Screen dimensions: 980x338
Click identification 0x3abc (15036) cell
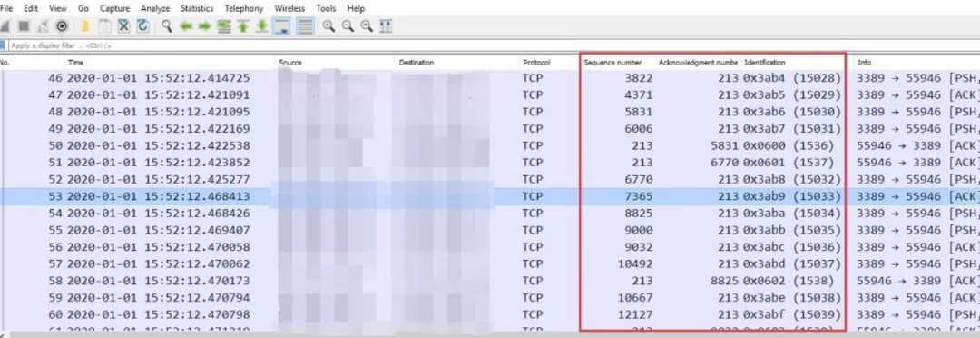click(792, 247)
